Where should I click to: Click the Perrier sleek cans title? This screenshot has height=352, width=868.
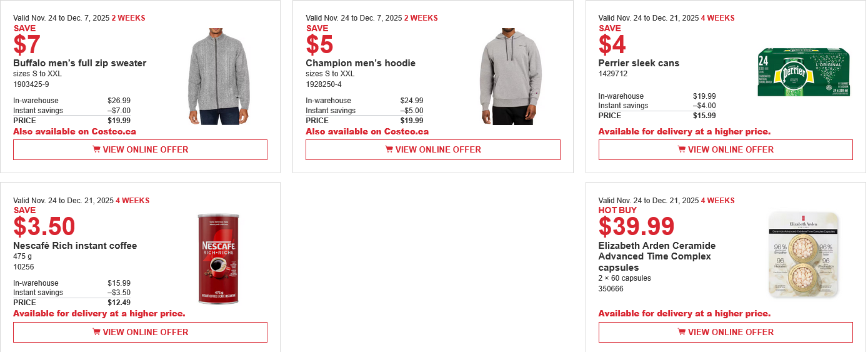(639, 63)
